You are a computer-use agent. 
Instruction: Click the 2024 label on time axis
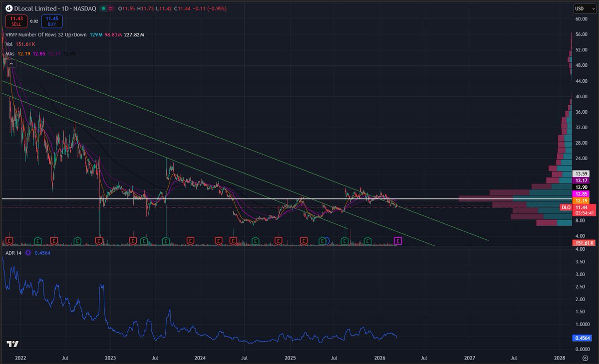(x=200, y=358)
